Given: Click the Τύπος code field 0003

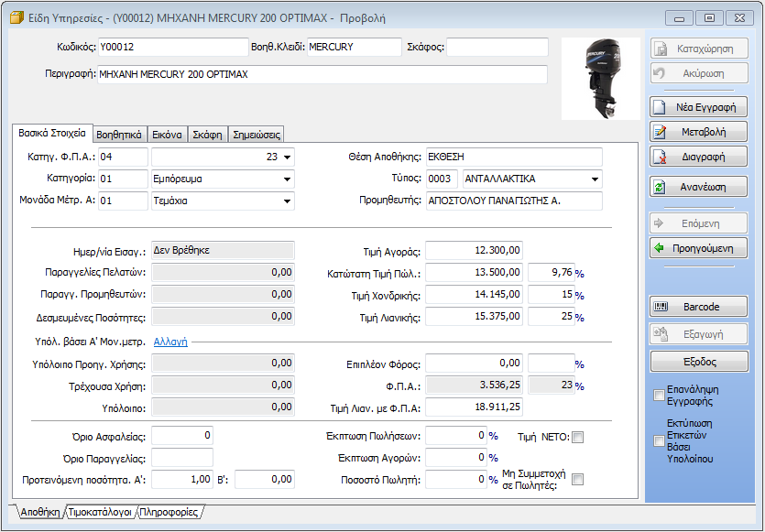Looking at the screenshot, I should tap(442, 179).
